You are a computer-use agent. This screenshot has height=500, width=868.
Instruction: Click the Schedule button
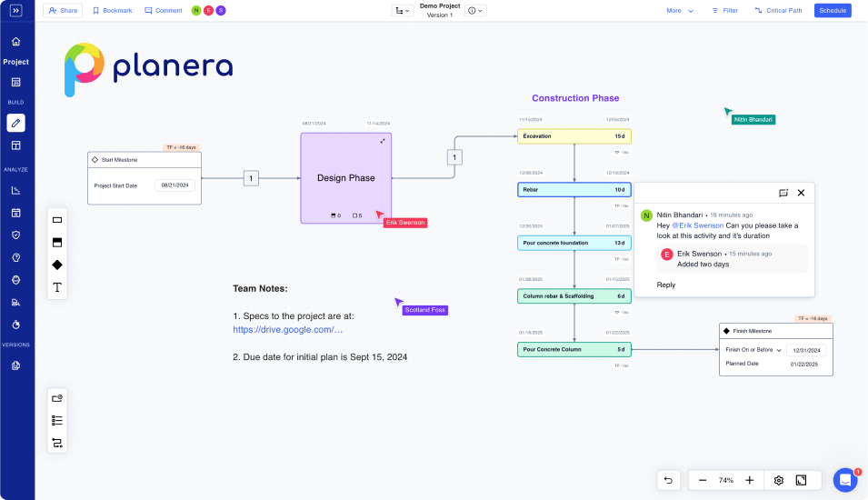tap(833, 11)
